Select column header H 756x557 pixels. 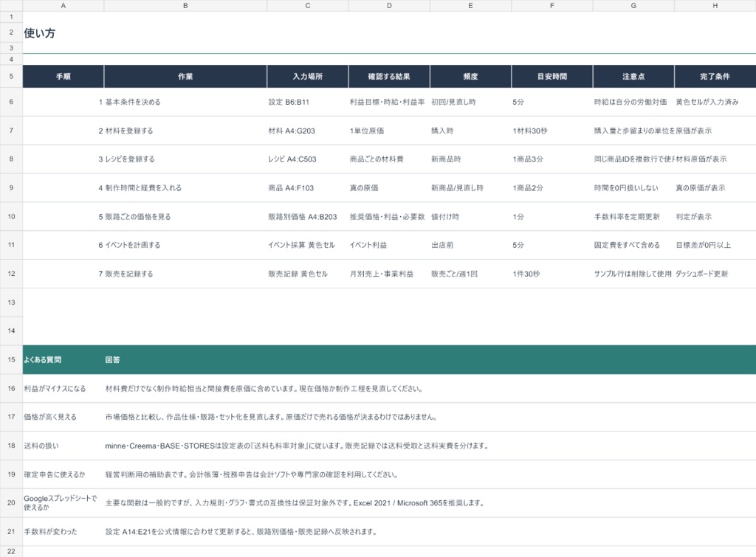[x=715, y=6]
